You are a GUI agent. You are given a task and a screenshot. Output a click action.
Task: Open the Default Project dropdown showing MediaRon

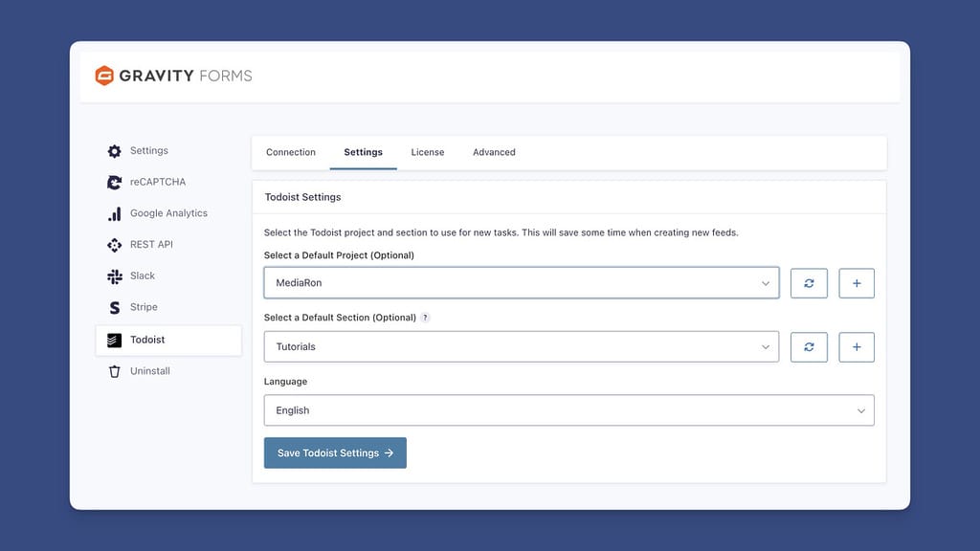[x=522, y=282]
